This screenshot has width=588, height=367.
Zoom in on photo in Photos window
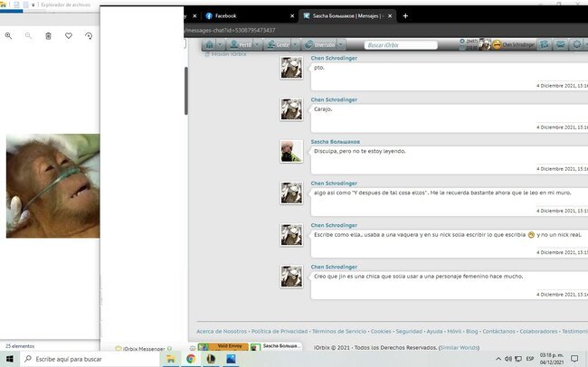[8, 36]
